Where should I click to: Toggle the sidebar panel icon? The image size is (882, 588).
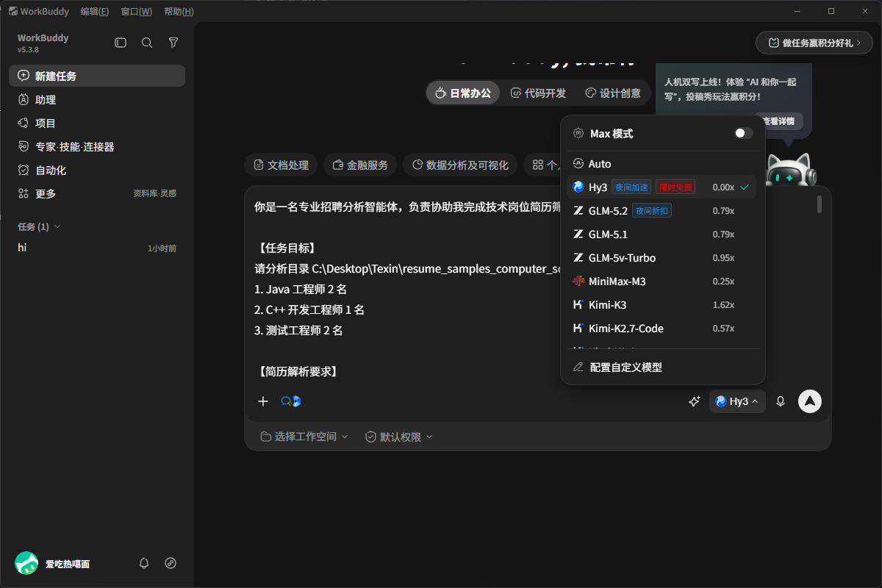pos(121,43)
